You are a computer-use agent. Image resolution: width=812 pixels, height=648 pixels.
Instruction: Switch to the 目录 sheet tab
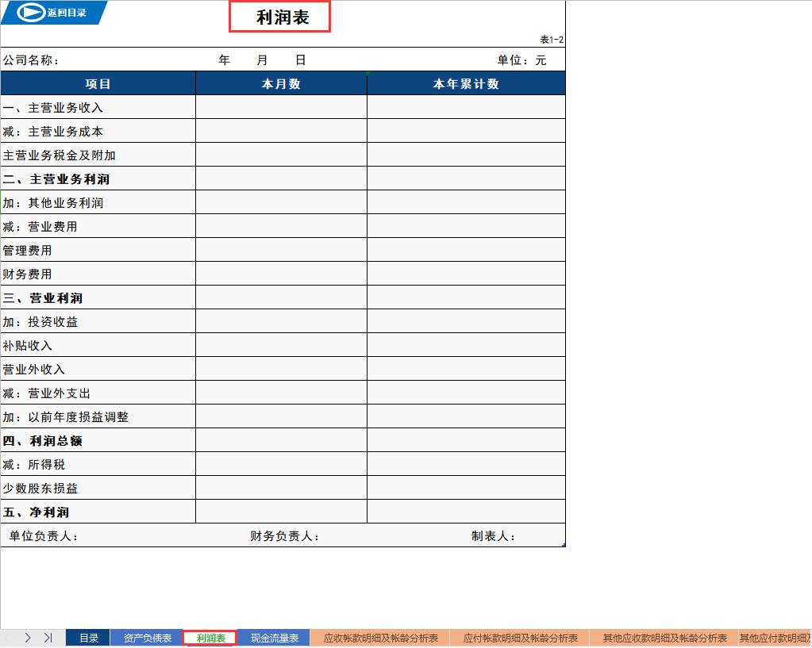tap(87, 637)
